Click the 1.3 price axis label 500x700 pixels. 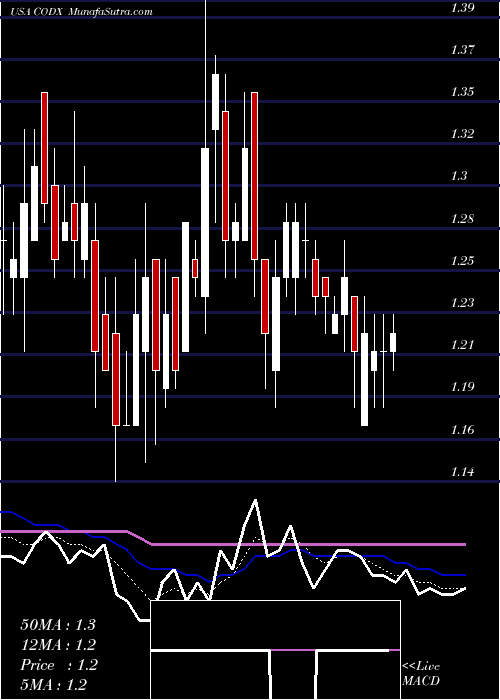pos(459,177)
